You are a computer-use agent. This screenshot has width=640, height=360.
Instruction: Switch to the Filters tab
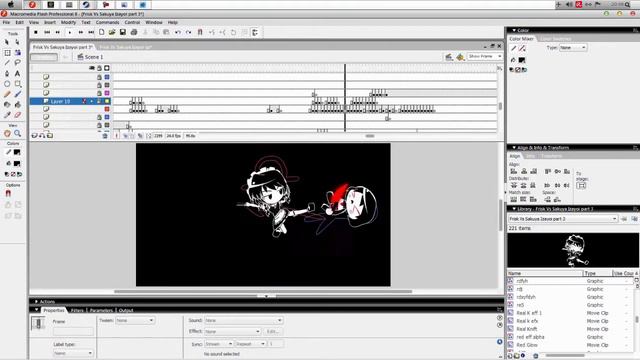(77, 311)
